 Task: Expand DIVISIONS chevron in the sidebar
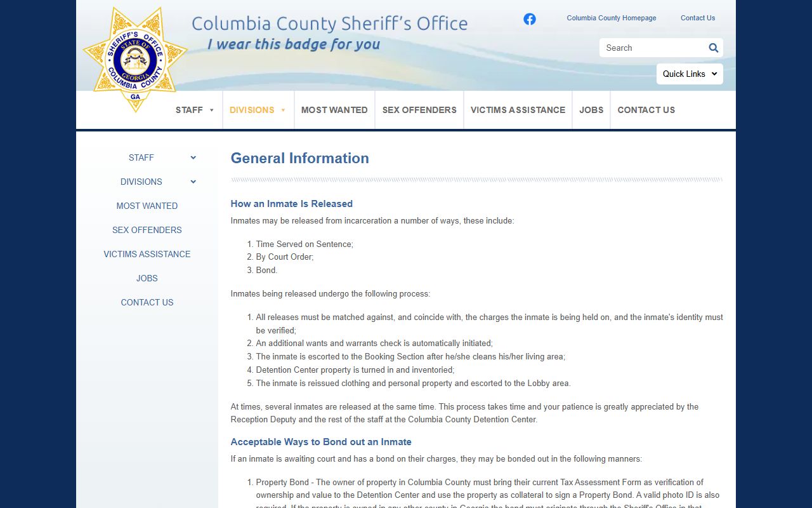[x=193, y=182]
